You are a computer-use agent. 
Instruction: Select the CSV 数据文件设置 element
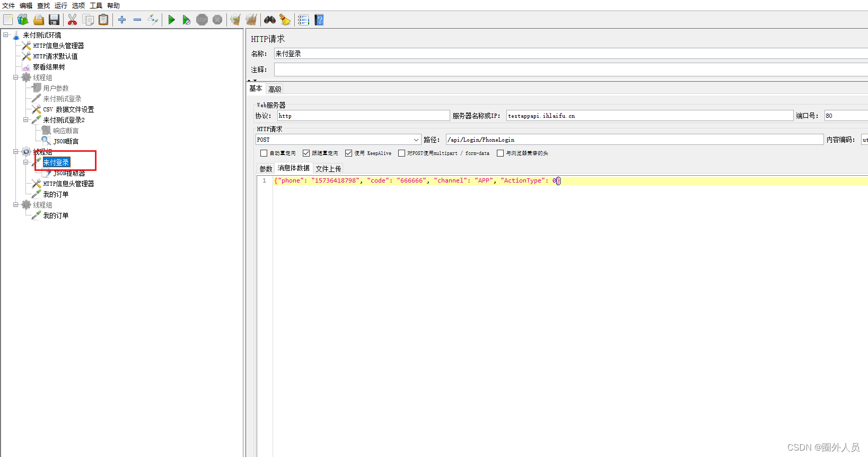pyautogui.click(x=68, y=109)
